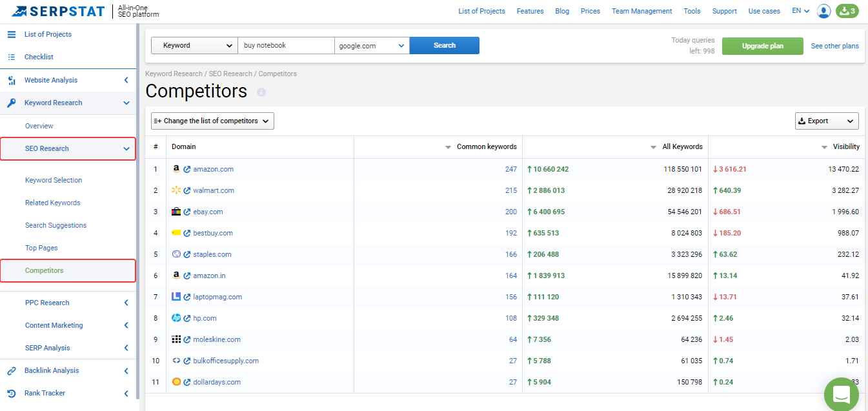Open Overview in sidebar

coord(39,126)
